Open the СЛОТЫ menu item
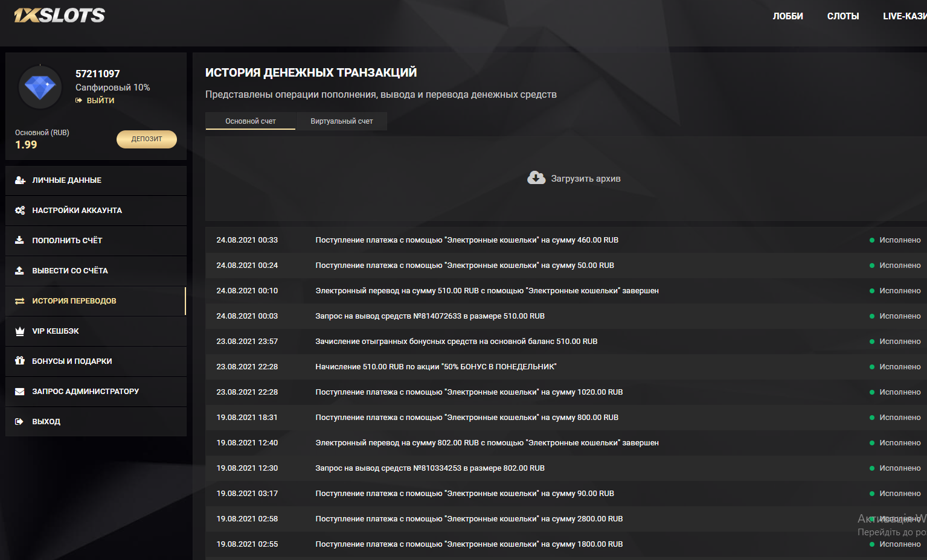Screen dimensions: 927x560 pyautogui.click(x=842, y=16)
